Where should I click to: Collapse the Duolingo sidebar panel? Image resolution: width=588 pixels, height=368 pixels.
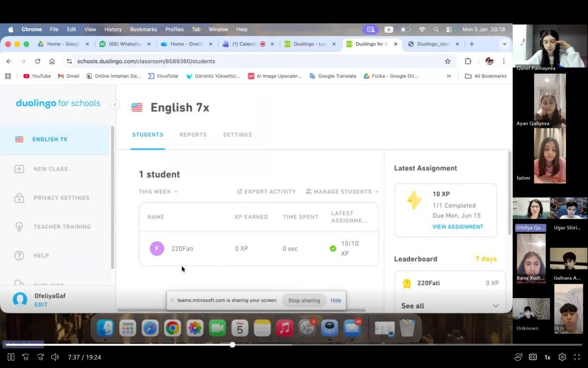[x=115, y=105]
